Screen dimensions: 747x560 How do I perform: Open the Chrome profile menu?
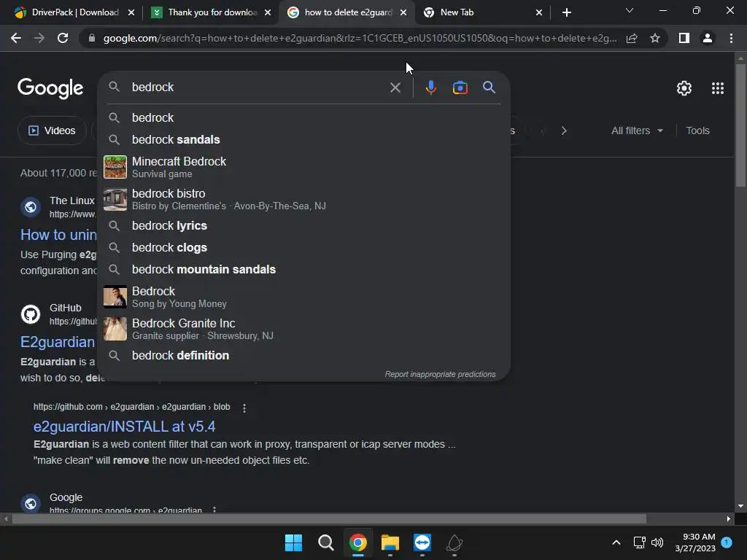708,38
